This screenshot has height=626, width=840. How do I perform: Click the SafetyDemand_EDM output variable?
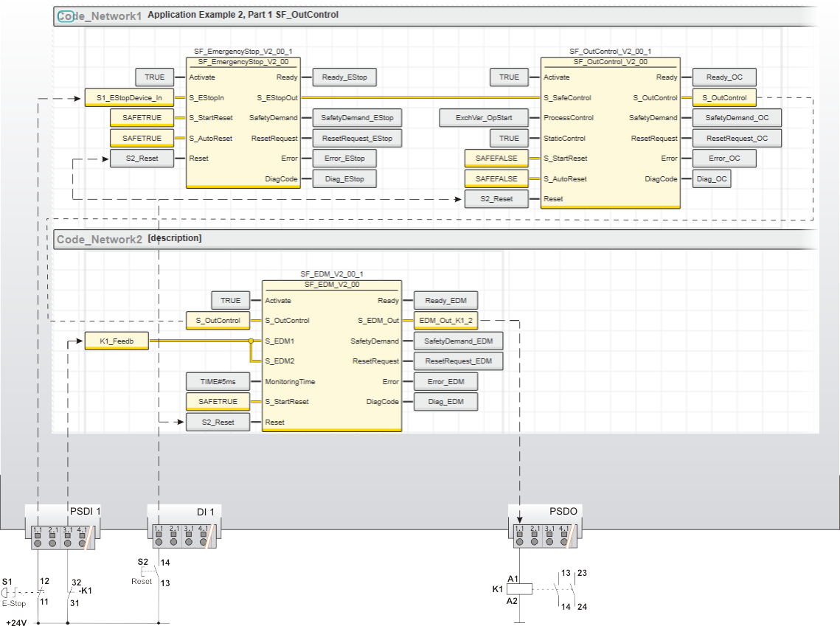tap(458, 341)
